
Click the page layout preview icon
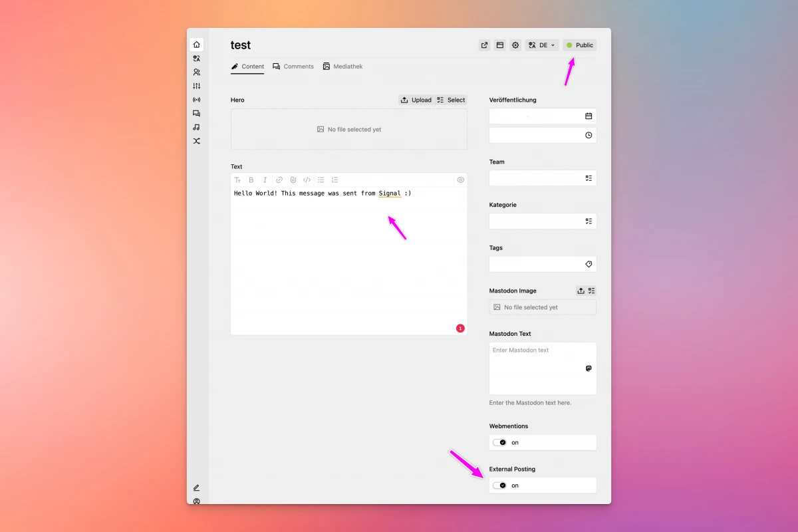point(500,45)
